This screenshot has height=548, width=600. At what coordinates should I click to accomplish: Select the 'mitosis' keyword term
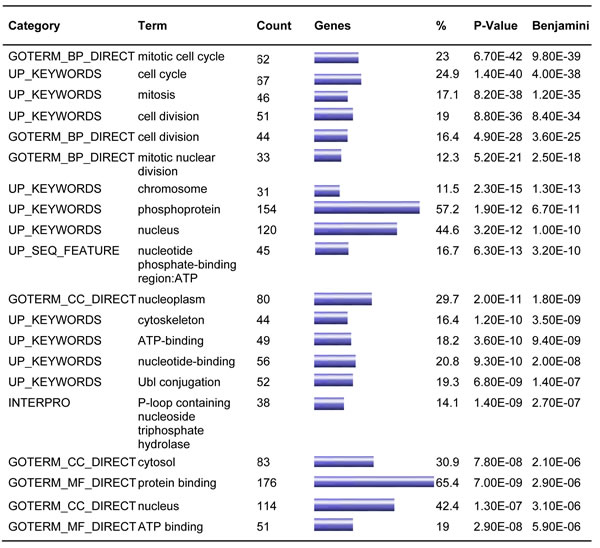coord(158,95)
